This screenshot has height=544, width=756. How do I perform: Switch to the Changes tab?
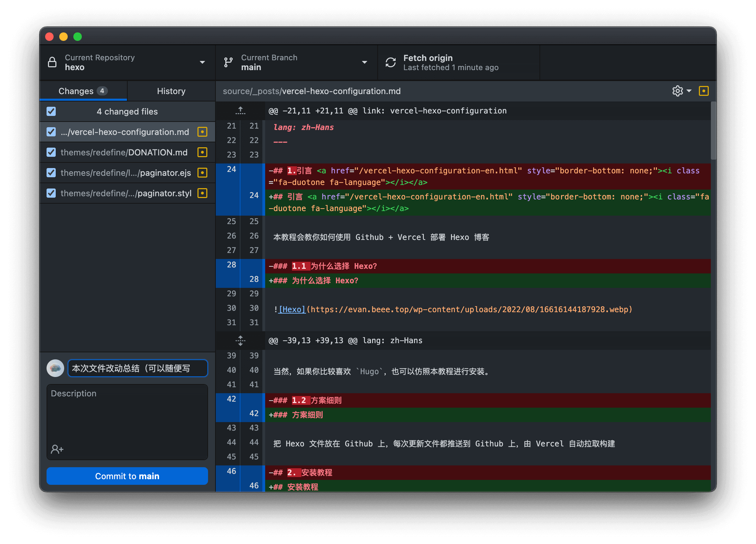coord(83,91)
